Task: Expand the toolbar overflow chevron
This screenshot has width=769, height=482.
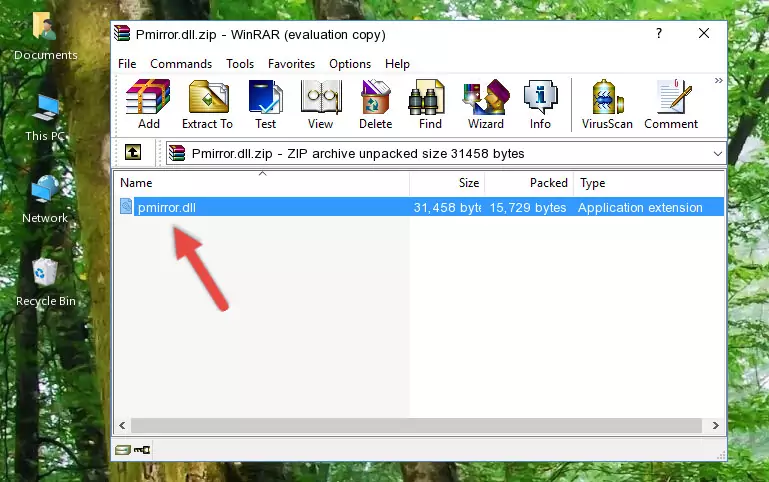Action: pyautogui.click(x=718, y=81)
